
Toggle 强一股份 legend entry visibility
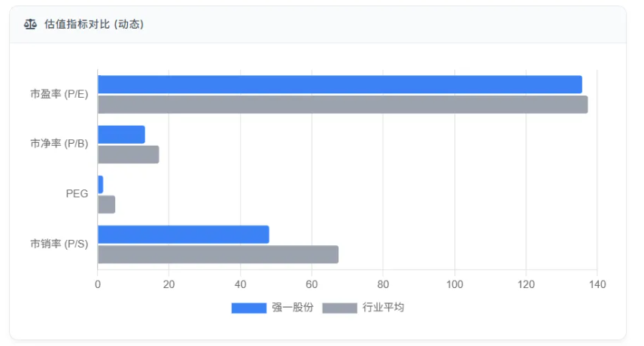tap(272, 308)
